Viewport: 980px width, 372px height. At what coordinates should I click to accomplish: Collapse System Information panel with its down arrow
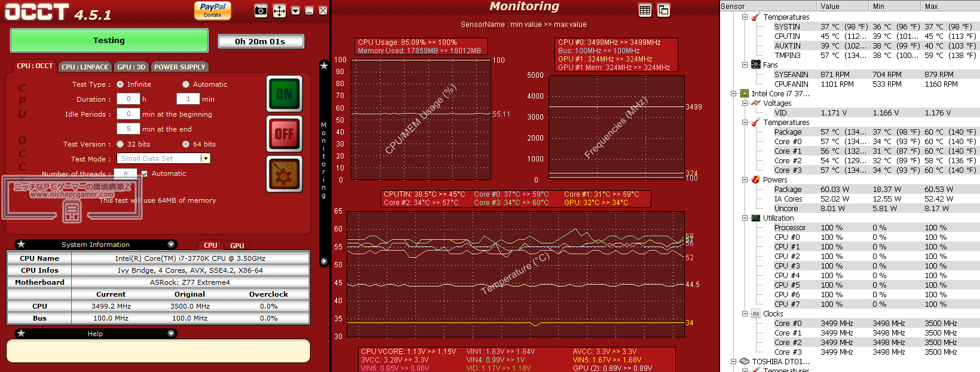[x=171, y=244]
